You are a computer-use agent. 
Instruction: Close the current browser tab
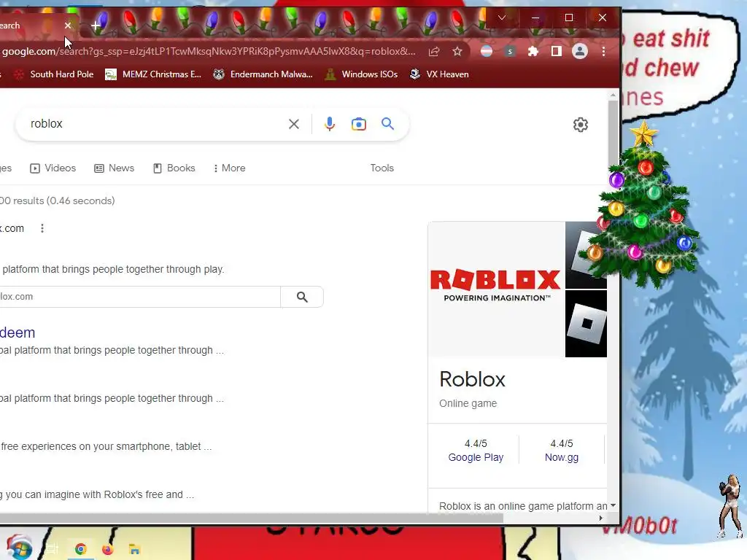pyautogui.click(x=68, y=26)
